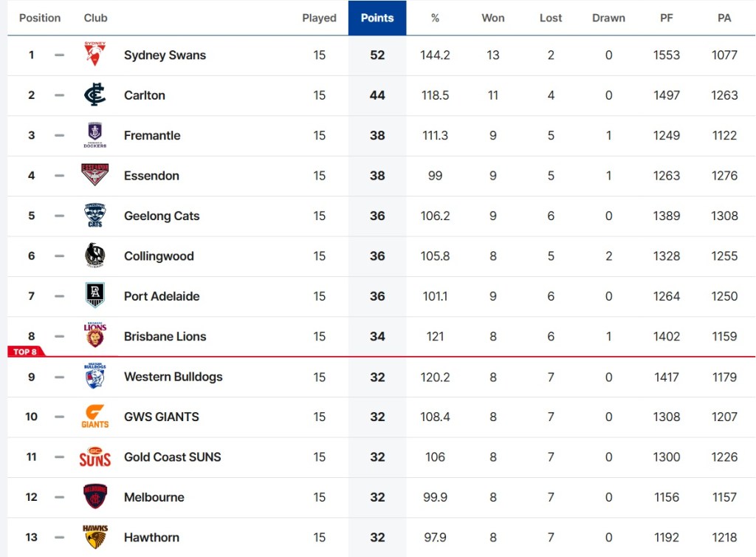Open the Hawthorn team name link

151,537
